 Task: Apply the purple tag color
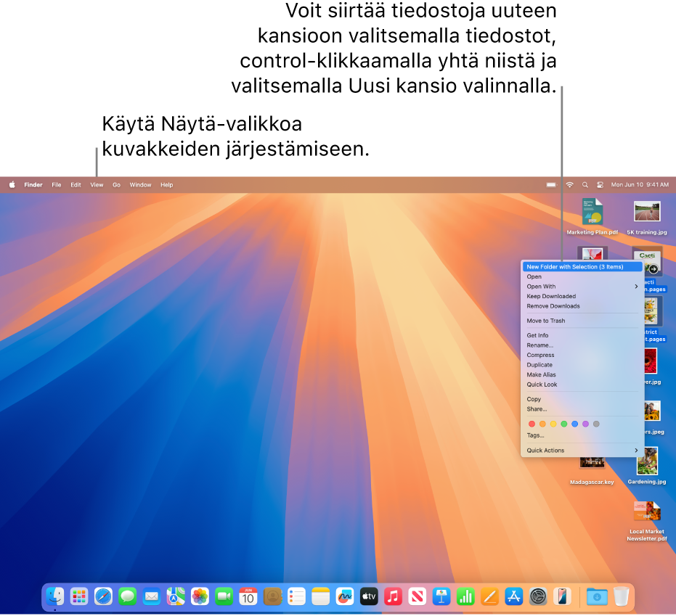click(x=585, y=424)
